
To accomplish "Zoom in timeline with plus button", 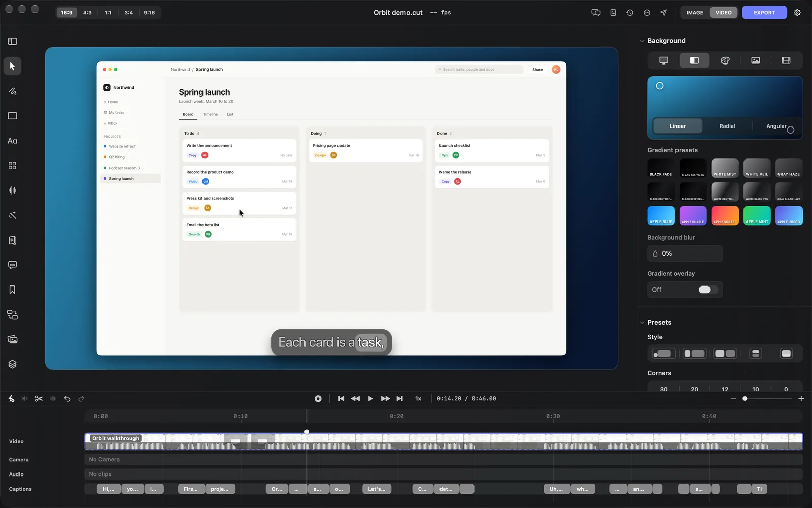I will tap(801, 399).
